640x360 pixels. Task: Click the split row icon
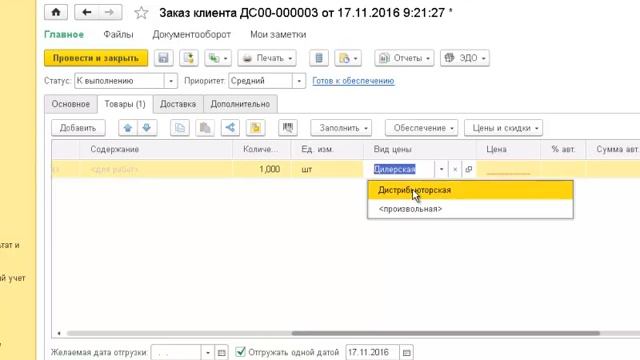(230, 128)
